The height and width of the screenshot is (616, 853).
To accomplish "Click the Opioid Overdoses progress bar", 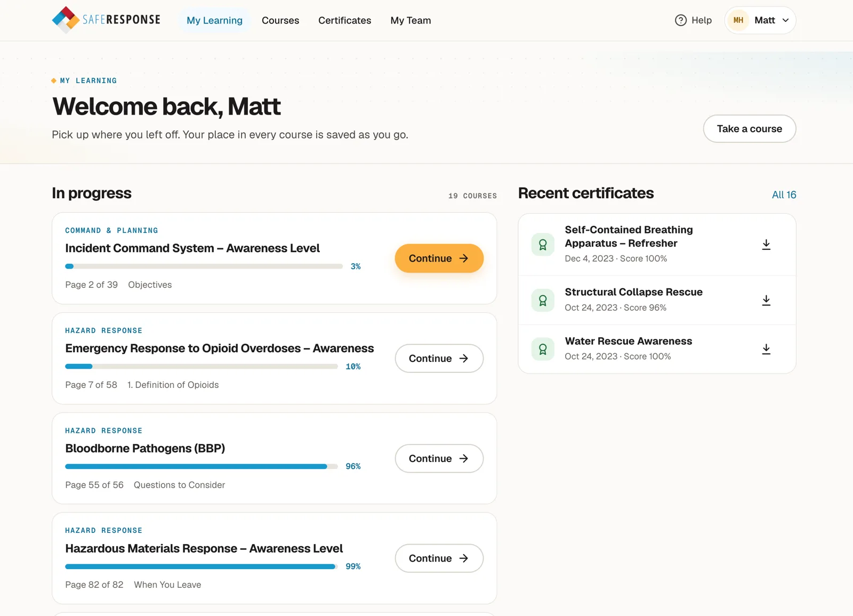I will pyautogui.click(x=202, y=367).
